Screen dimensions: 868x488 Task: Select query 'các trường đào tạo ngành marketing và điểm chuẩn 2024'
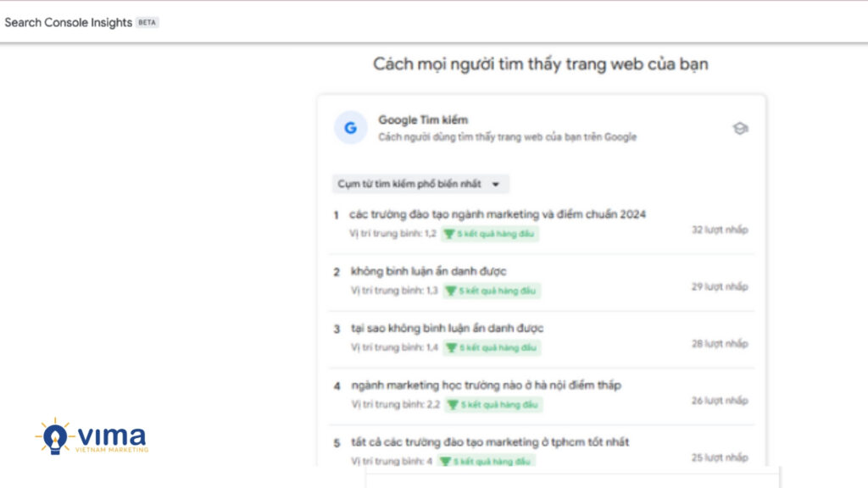coord(497,214)
